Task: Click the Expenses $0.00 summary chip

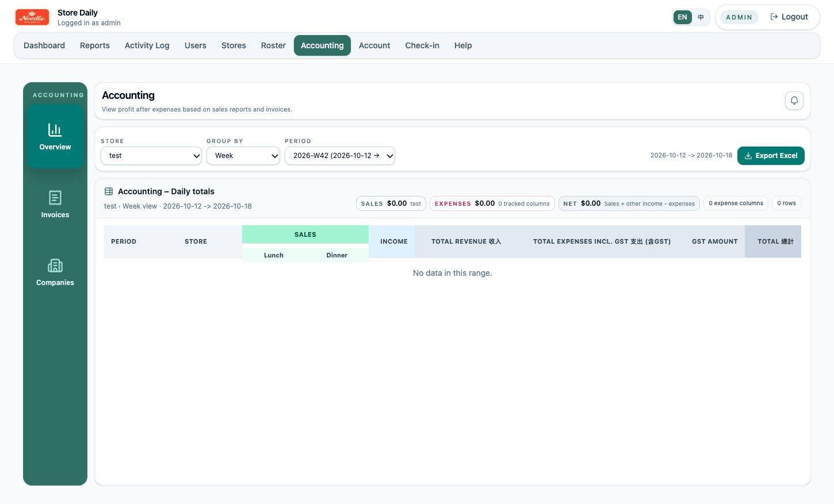Action: pyautogui.click(x=492, y=203)
